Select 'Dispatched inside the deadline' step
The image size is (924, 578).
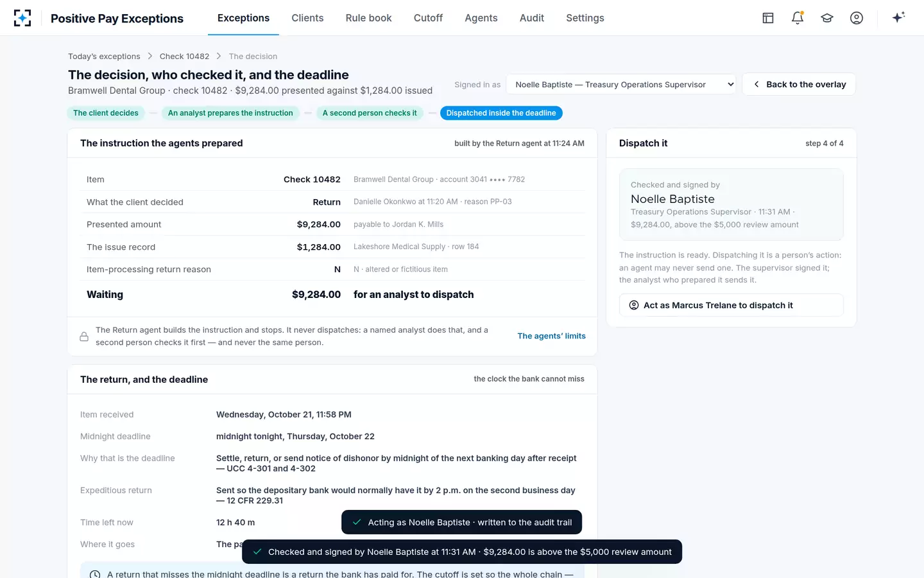501,113
